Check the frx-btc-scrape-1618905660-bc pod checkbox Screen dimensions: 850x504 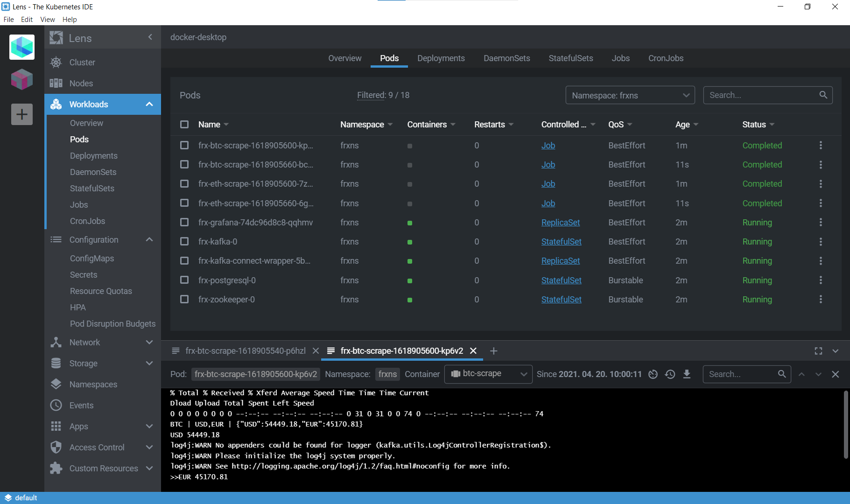tap(184, 164)
